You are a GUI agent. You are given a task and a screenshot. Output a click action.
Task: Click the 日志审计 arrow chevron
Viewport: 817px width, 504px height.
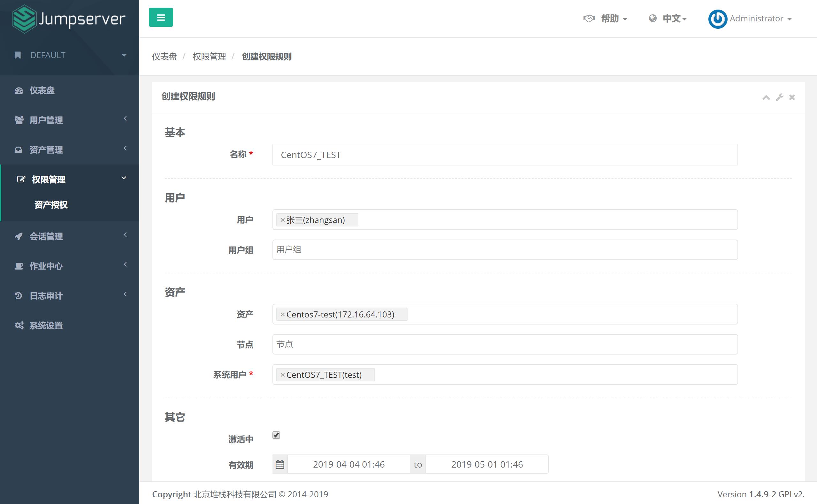tap(125, 294)
